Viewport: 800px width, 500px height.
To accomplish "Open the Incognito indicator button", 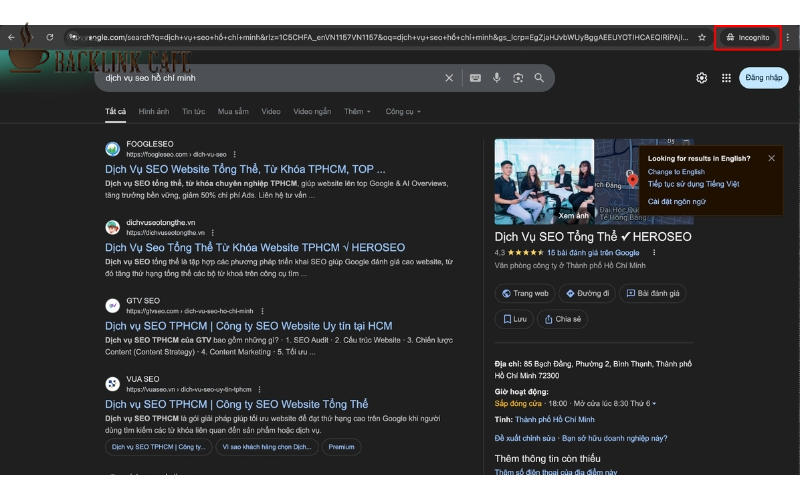I will point(748,37).
